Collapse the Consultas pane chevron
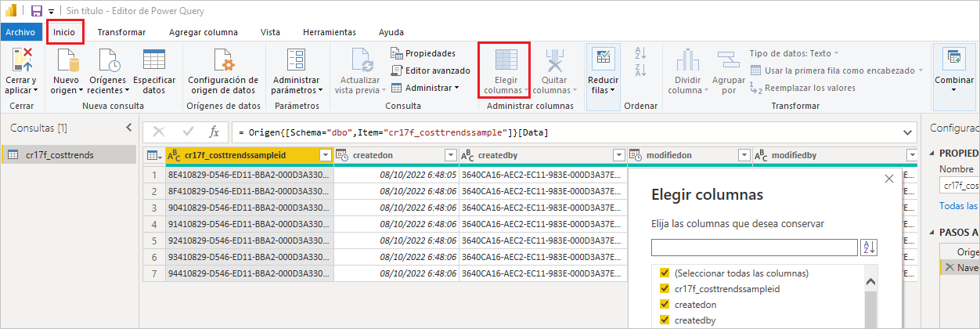This screenshot has width=980, height=329. click(128, 128)
